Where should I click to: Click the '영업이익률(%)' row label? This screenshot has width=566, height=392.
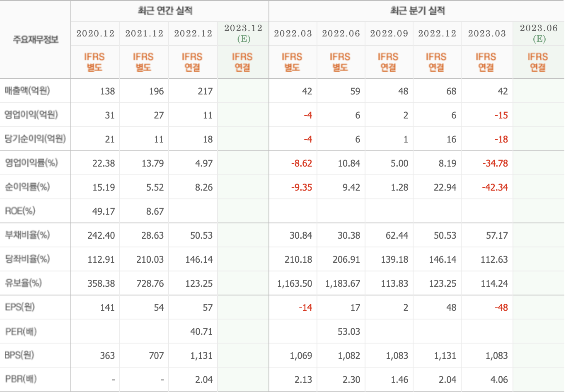tap(31, 163)
